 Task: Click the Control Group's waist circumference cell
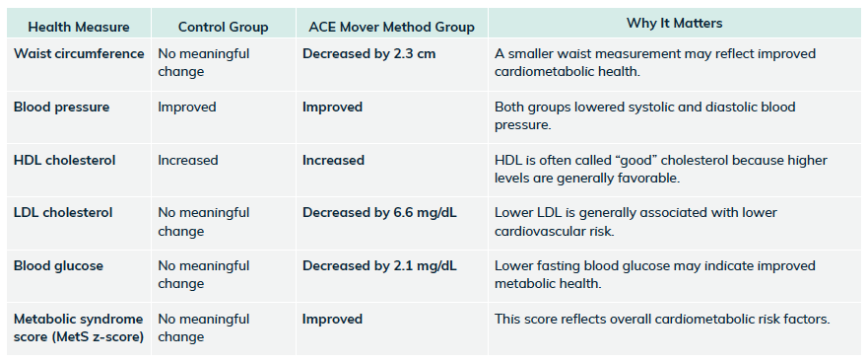pyautogui.click(x=204, y=63)
